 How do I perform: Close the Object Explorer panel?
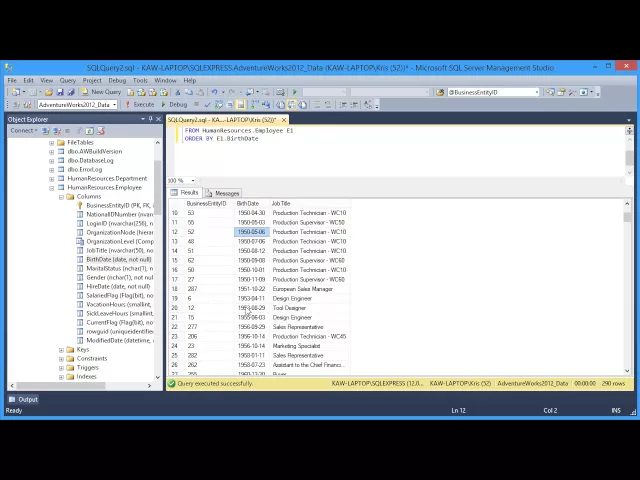click(158, 119)
